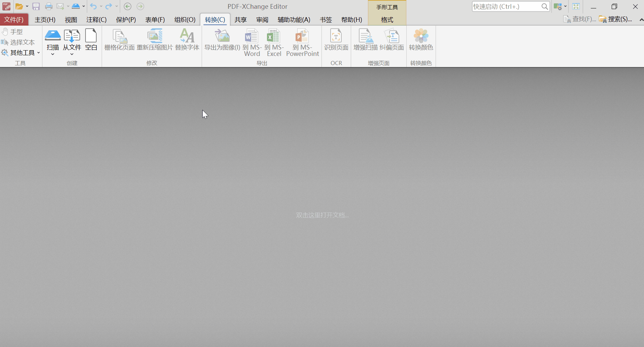This screenshot has width=644, height=347.
Task: Send by email with the envelope icon
Action: pyautogui.click(x=60, y=6)
